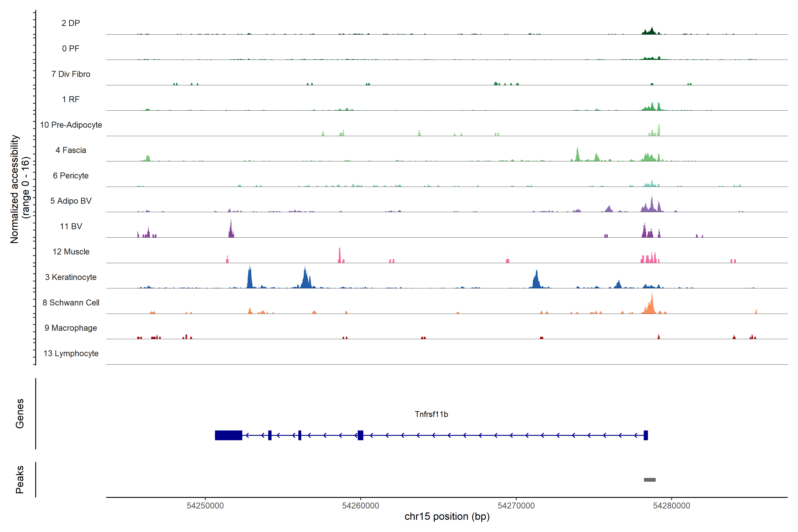
Task: Click the Peaks panel label
Action: tap(20, 479)
